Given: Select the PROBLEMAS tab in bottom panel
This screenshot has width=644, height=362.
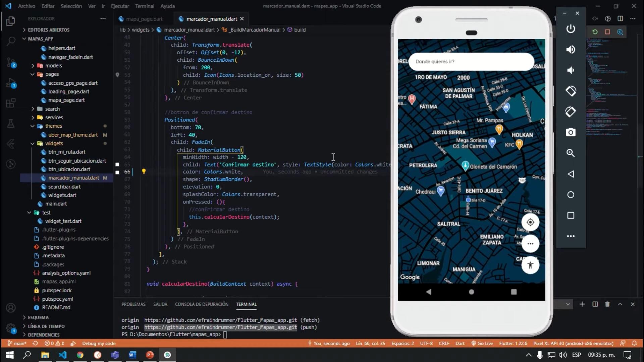Looking at the screenshot, I should [133, 304].
